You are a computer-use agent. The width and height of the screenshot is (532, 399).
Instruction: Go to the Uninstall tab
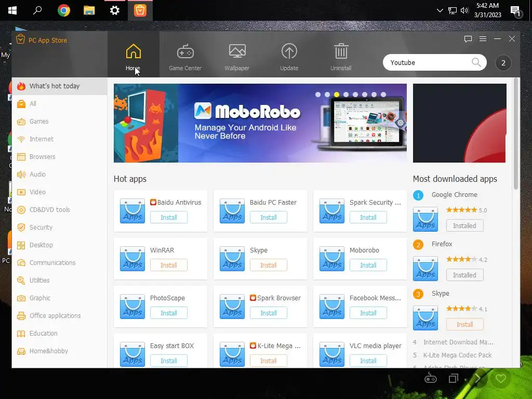pyautogui.click(x=341, y=57)
